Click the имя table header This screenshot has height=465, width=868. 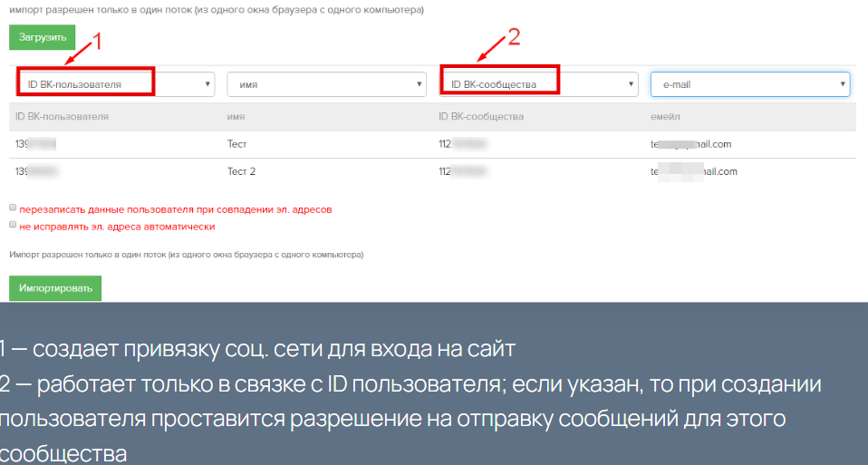[x=236, y=117]
